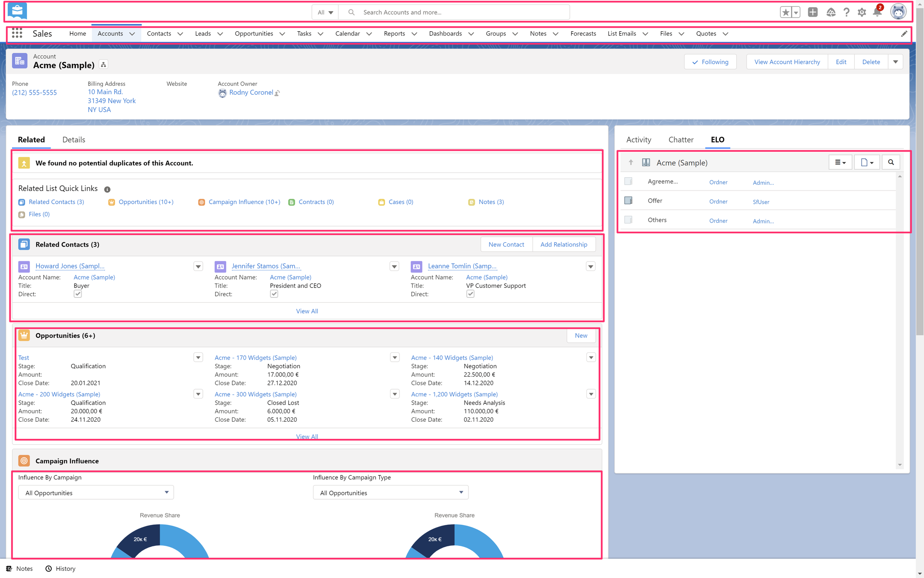Open the Setup gear icon
Screen dimensions: 924x578
[862, 12]
